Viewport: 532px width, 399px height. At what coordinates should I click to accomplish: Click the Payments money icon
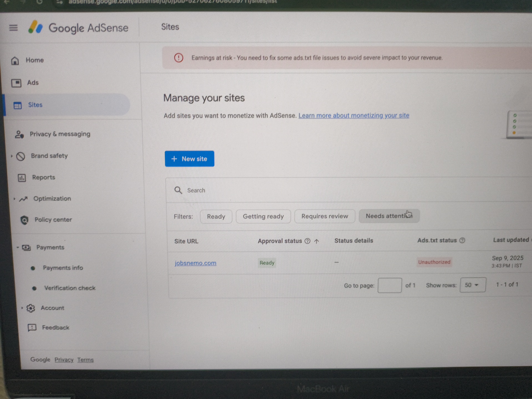click(26, 247)
